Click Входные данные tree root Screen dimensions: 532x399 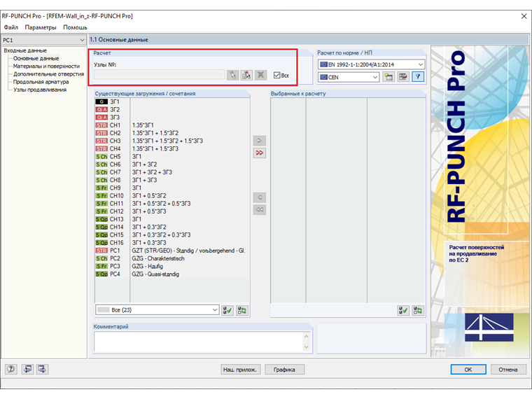coord(25,50)
